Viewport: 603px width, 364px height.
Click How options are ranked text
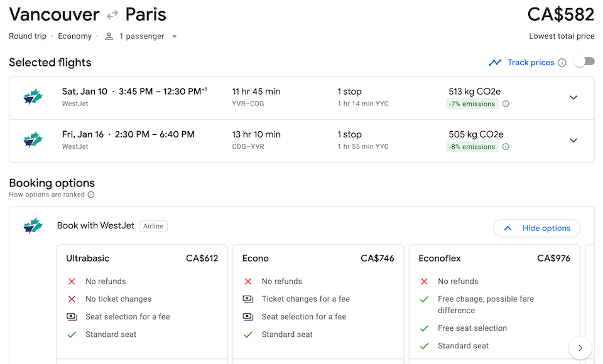click(x=46, y=195)
